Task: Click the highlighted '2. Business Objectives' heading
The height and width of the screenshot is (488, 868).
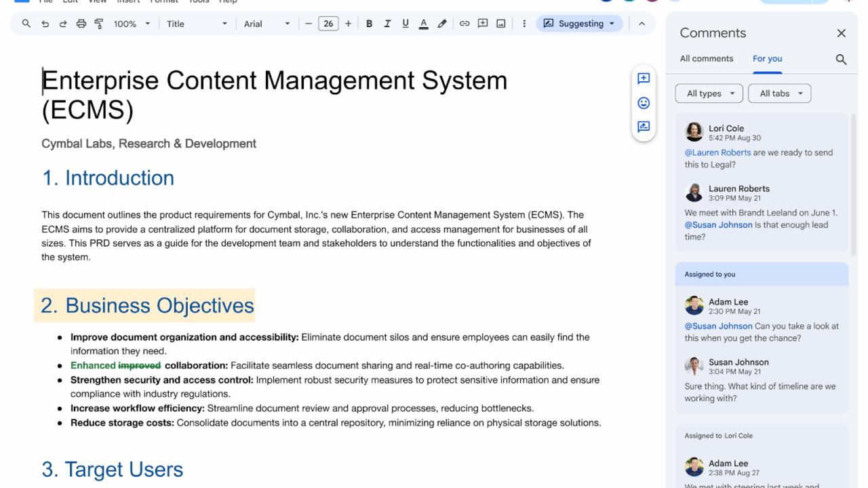Action: pos(147,306)
